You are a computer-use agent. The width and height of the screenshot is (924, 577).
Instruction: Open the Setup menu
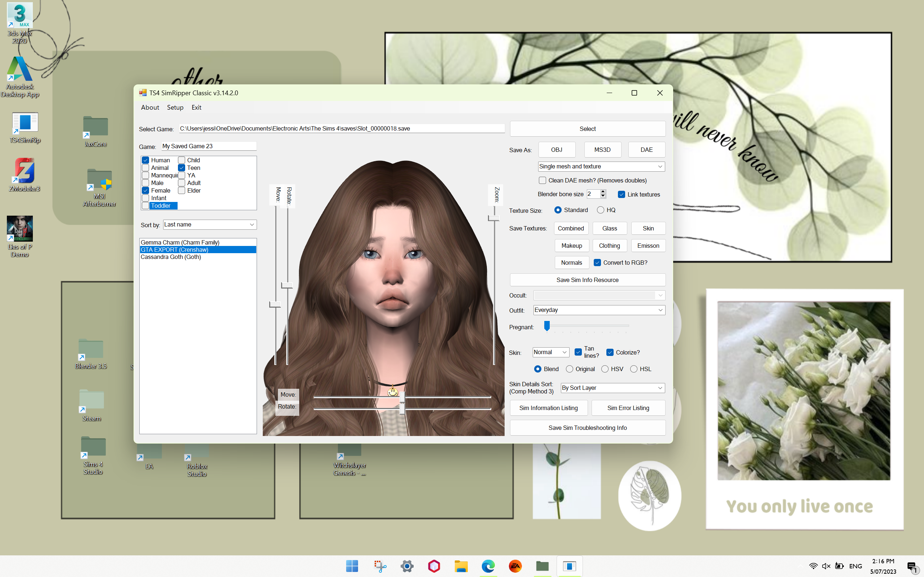click(x=175, y=107)
